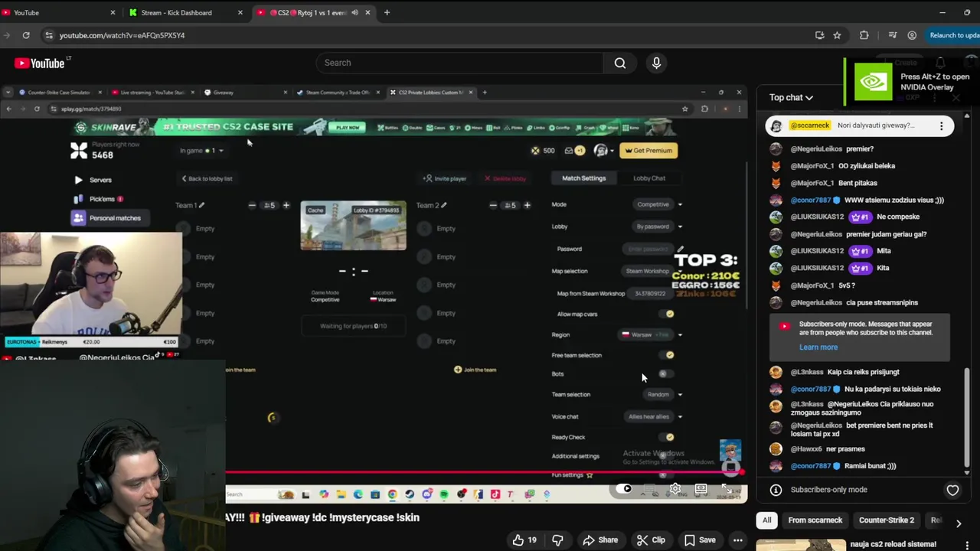The width and height of the screenshot is (980, 551).
Task: Focus the YouTube search field
Action: (x=458, y=63)
